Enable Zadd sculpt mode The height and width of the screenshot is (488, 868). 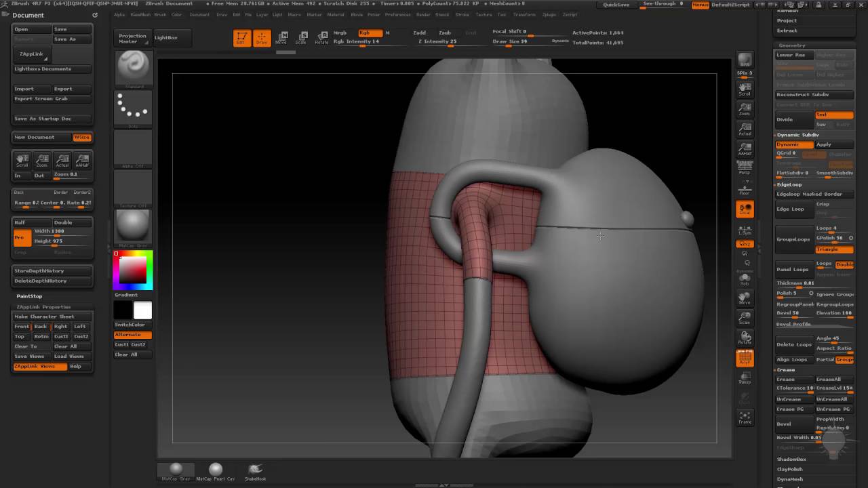coord(420,33)
